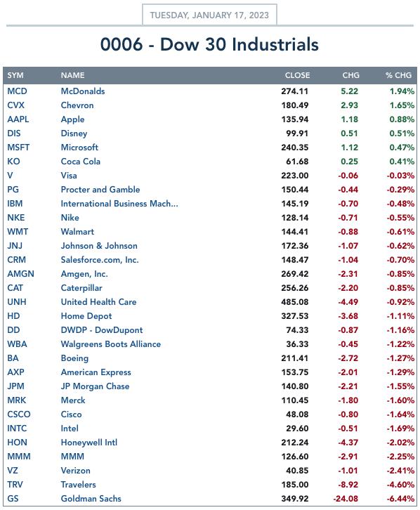Image resolution: width=420 pixels, height=510 pixels.
Task: Sort table by the NAME column header
Action: click(x=72, y=75)
